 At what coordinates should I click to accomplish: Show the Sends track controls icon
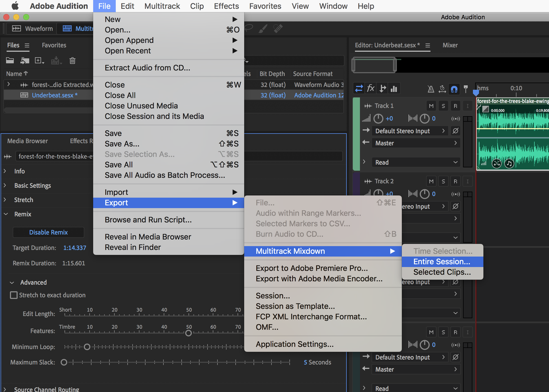[383, 89]
